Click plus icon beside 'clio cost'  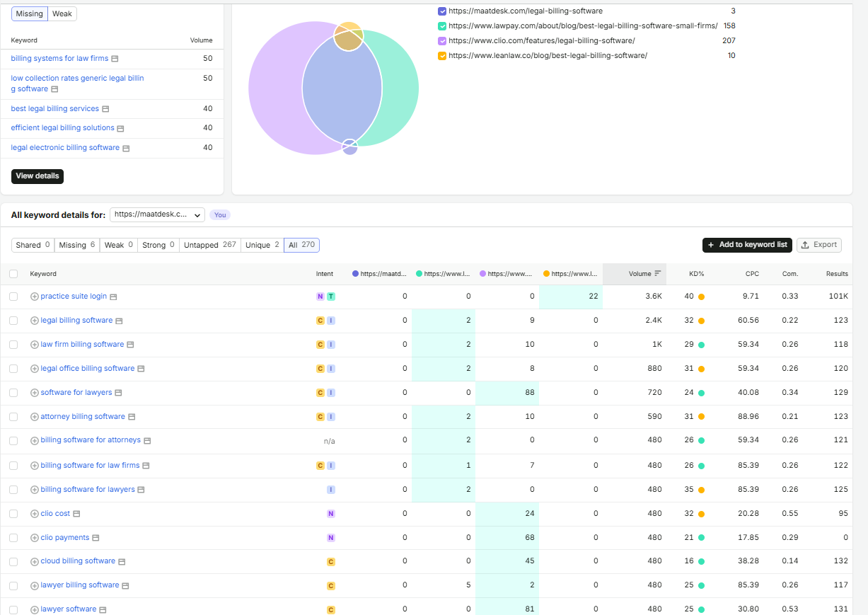pyautogui.click(x=34, y=514)
